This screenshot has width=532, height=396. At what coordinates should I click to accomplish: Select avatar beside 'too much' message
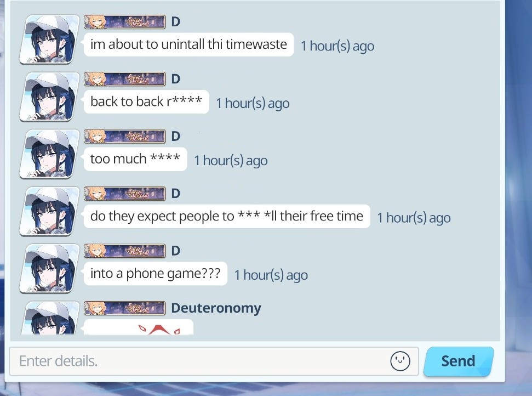(49, 154)
